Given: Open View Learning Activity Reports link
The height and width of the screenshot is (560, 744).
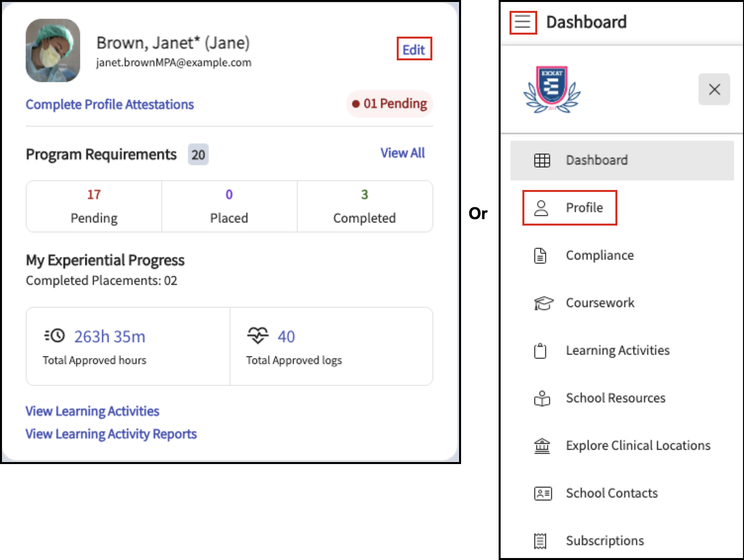Looking at the screenshot, I should pyautogui.click(x=111, y=434).
